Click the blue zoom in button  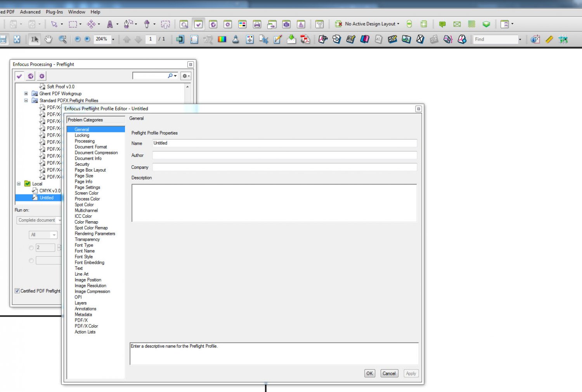87,39
